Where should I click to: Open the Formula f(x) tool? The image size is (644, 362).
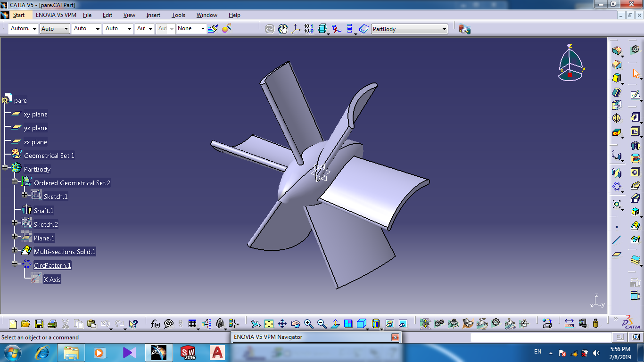point(155,324)
